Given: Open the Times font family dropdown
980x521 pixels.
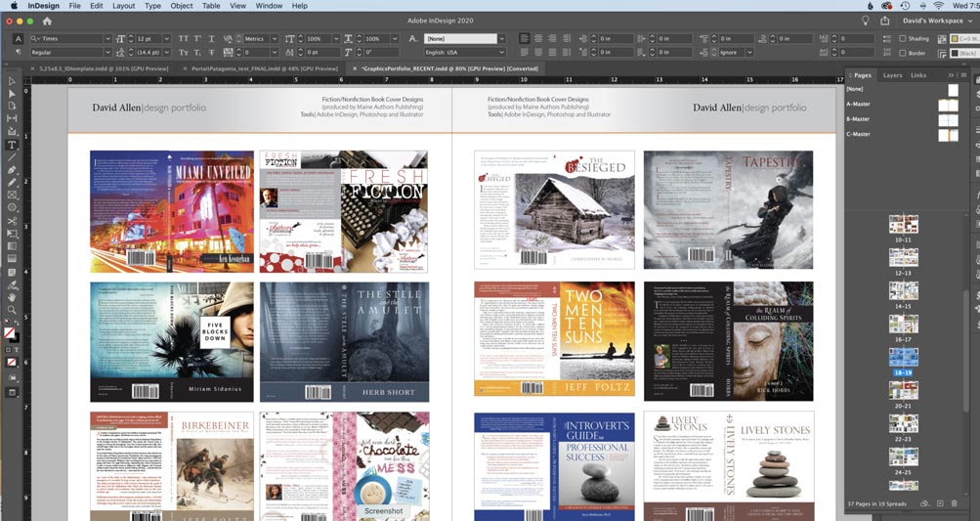Looking at the screenshot, I should coord(108,39).
